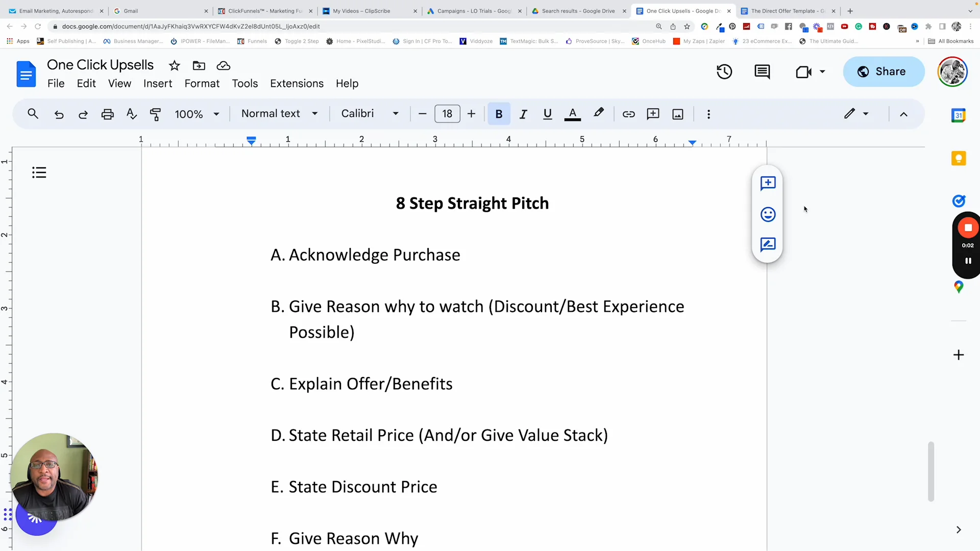Add a comment from toolbar

(653, 114)
